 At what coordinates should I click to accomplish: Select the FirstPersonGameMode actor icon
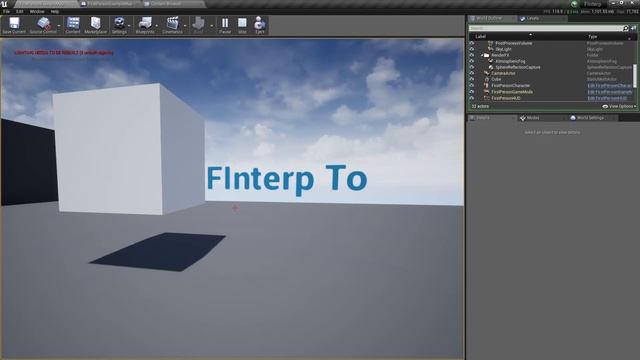pos(487,92)
